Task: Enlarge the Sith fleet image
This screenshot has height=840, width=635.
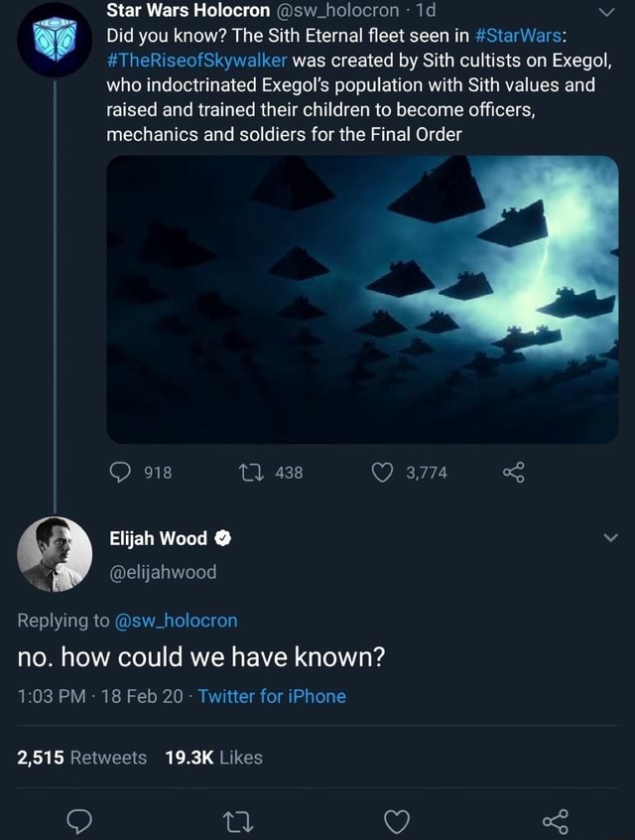Action: click(361, 298)
